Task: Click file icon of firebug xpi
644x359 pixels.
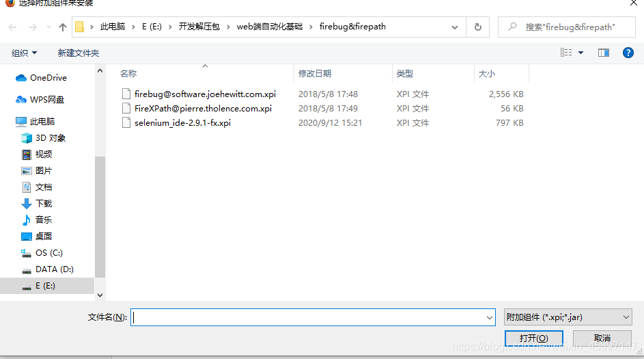Action: click(126, 94)
